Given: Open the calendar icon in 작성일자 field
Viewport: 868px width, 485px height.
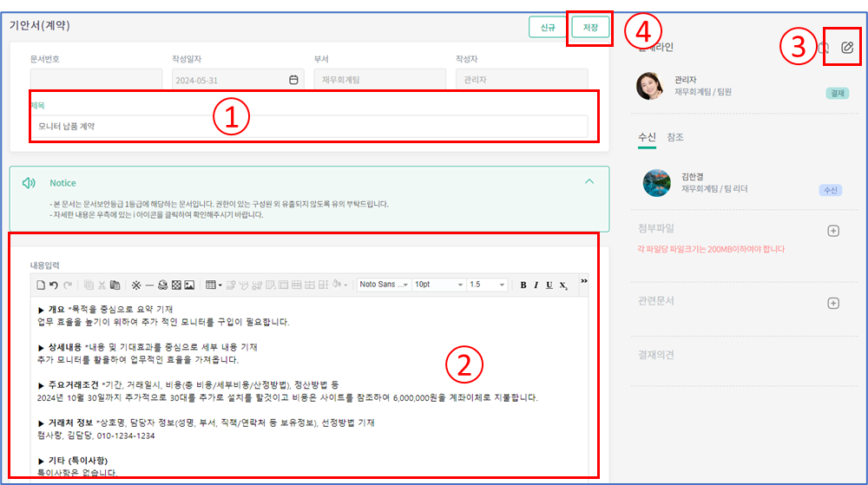Looking at the screenshot, I should [x=293, y=80].
